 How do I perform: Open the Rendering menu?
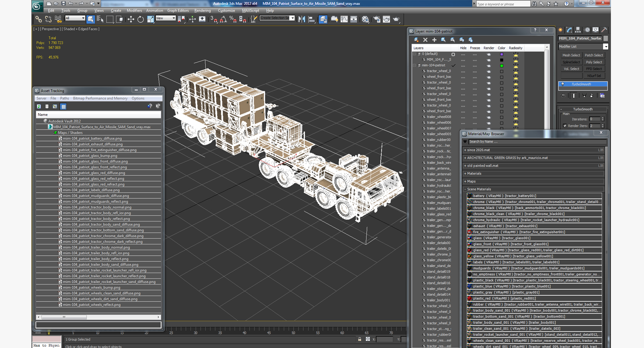(202, 10)
